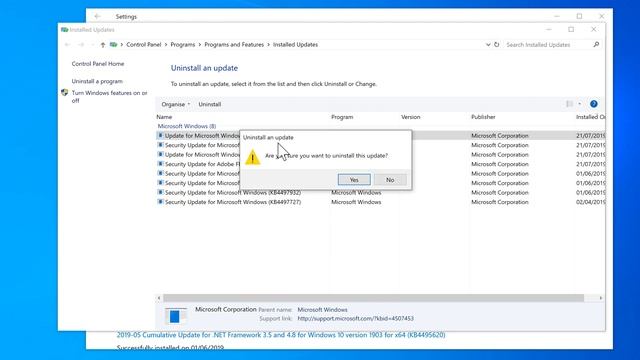Click Programs breadcrumb
This screenshot has width=640, height=360.
pyautogui.click(x=182, y=44)
